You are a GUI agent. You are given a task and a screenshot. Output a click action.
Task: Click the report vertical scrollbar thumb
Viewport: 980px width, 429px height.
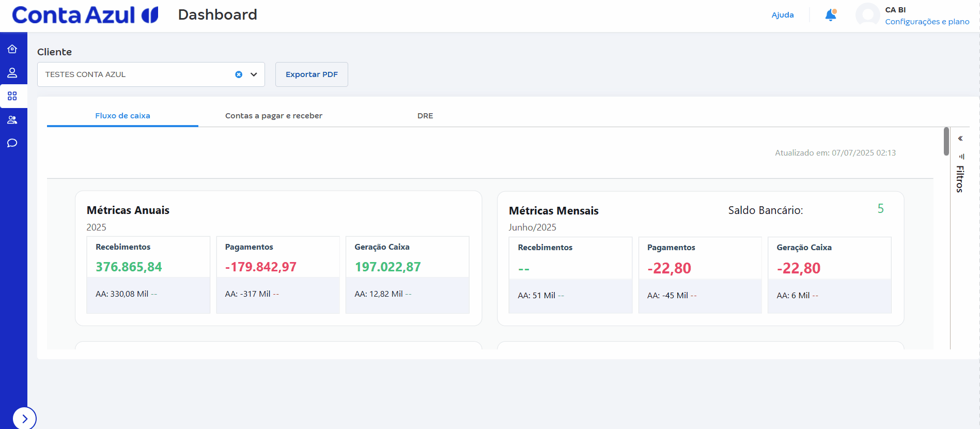point(946,141)
